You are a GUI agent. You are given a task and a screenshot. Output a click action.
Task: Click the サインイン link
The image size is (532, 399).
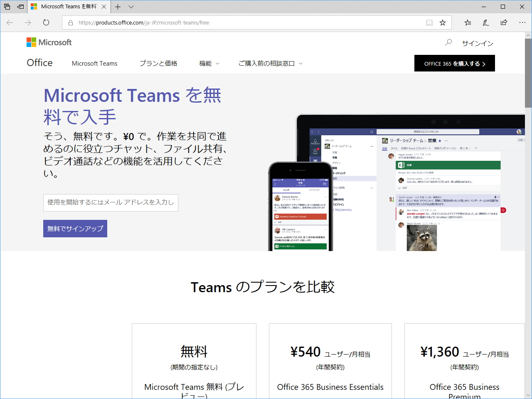click(478, 43)
